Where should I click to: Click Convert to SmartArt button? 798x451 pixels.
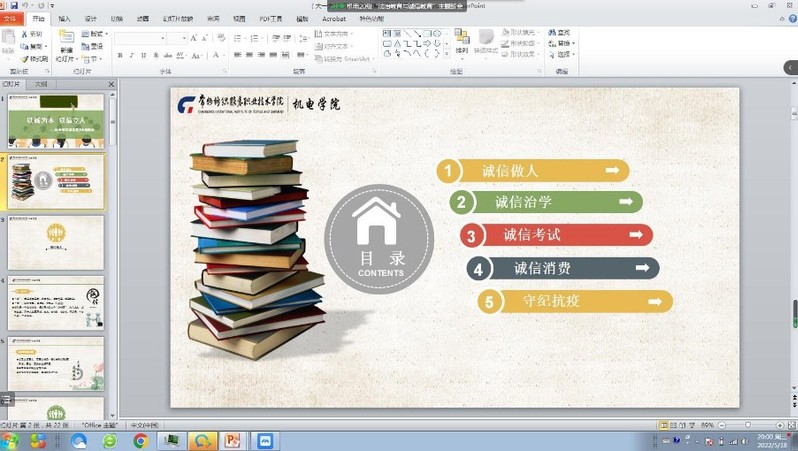tap(344, 59)
